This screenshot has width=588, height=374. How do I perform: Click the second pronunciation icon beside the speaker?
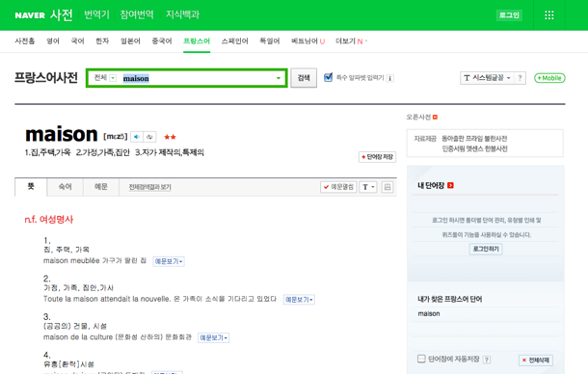[149, 137]
